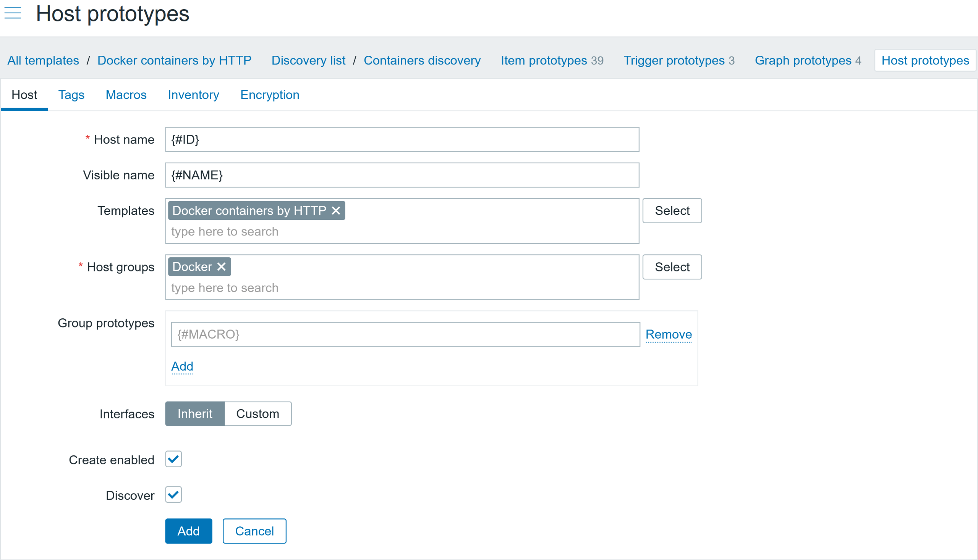Open Select dialog for Templates
Screen dimensions: 978x560
[672, 211]
